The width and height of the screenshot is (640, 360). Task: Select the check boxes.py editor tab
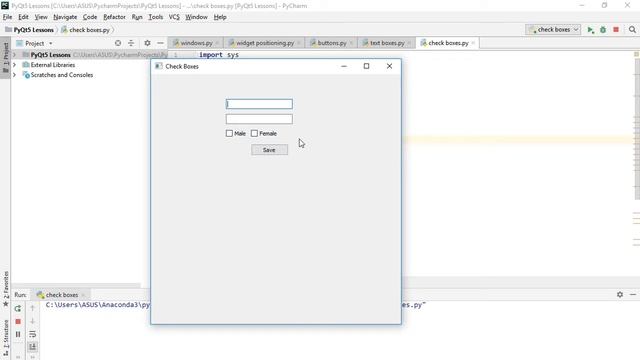coord(448,43)
